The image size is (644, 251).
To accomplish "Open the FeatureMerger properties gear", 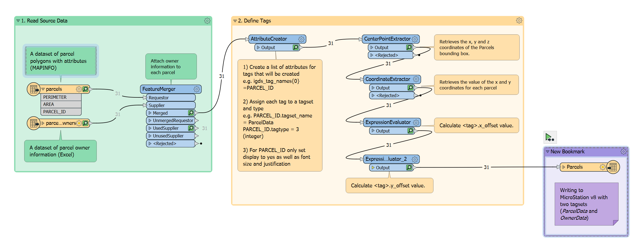I will point(197,89).
